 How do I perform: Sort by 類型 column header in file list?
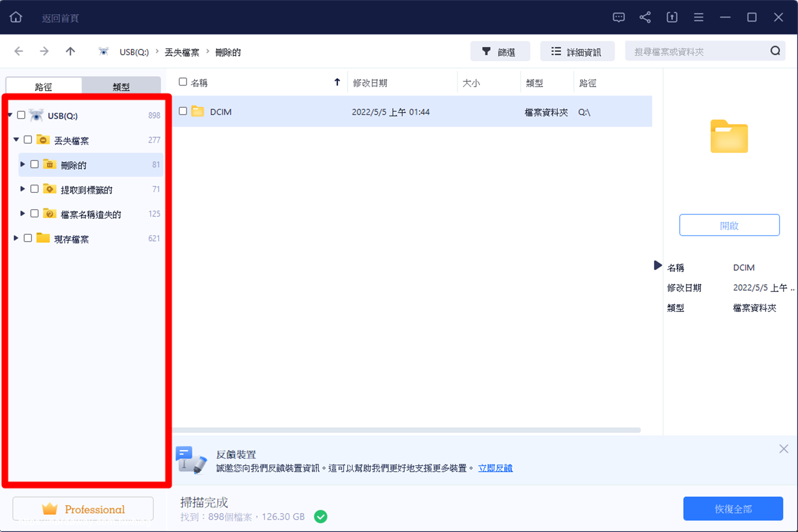point(534,83)
